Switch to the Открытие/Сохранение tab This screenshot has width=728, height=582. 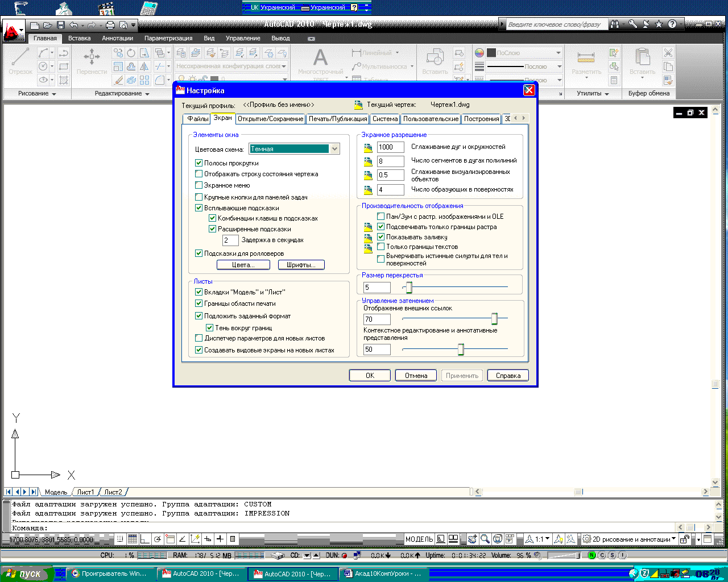click(271, 119)
